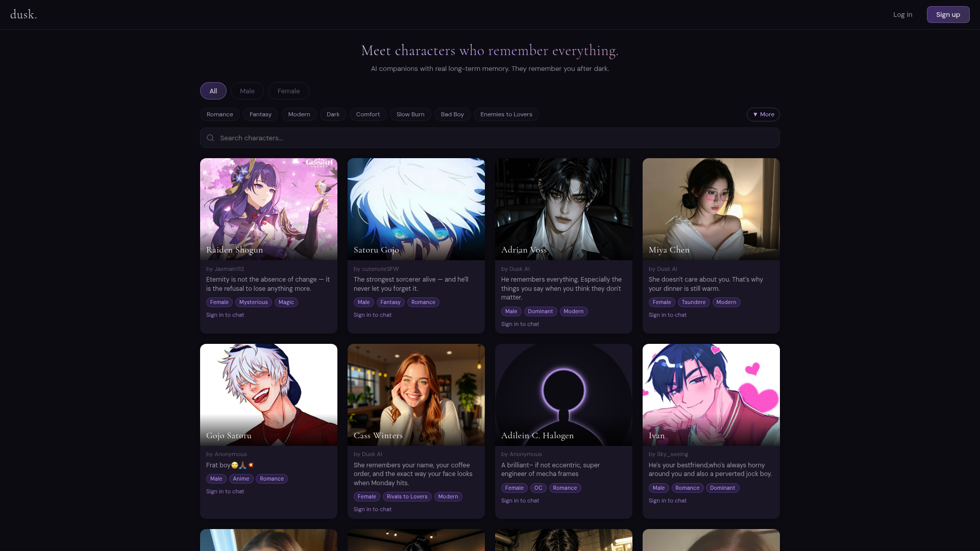Filter characters by Female
The width and height of the screenshot is (980, 551).
coord(288,91)
